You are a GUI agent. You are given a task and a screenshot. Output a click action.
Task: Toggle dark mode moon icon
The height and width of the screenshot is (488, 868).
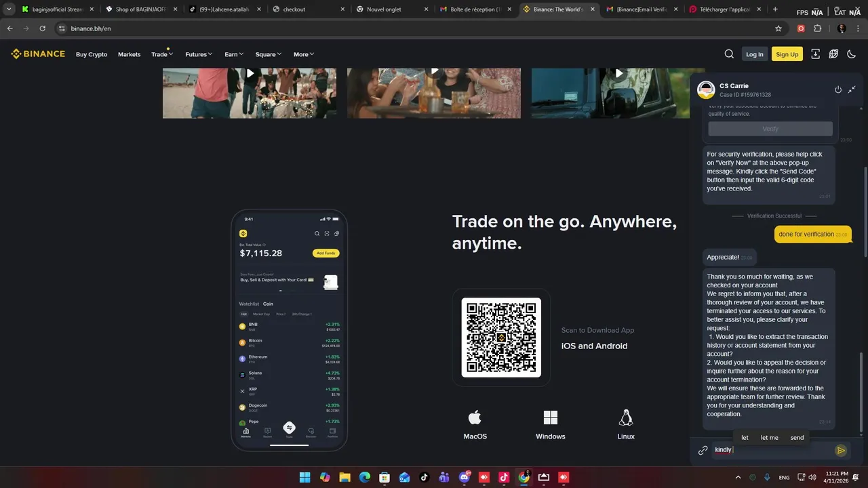coord(852,54)
